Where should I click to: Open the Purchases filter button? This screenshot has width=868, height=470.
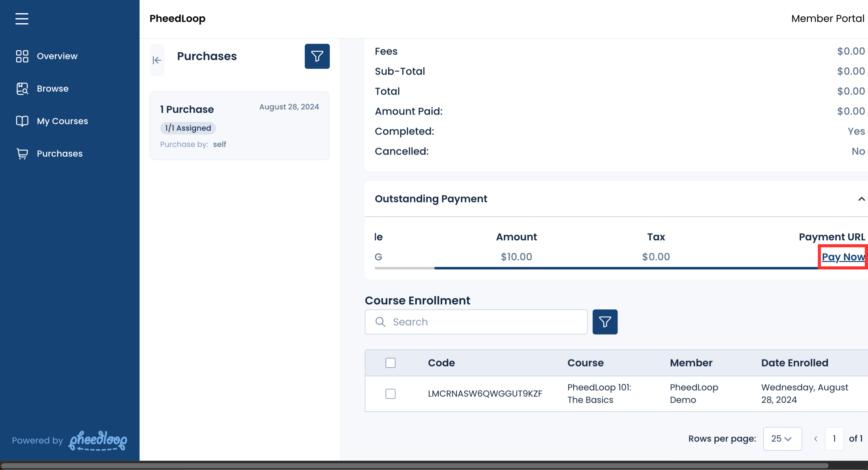(x=317, y=56)
